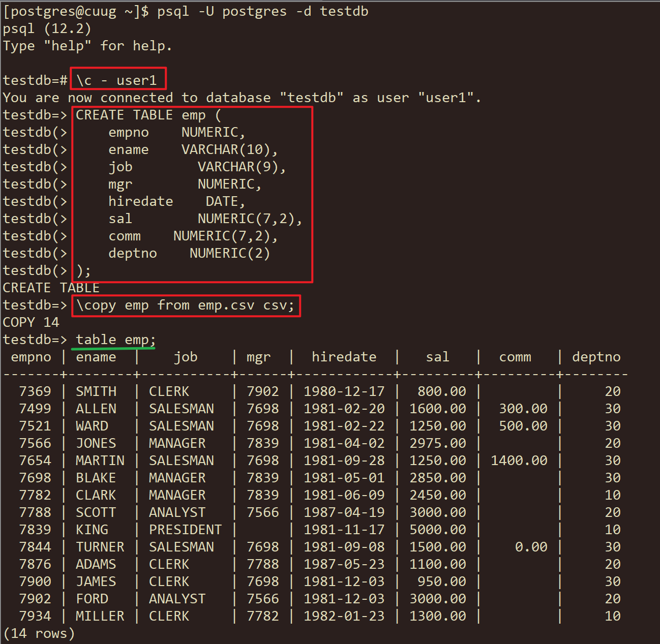The height and width of the screenshot is (644, 660).
Task: Click the name SCOTT
Action: point(96,512)
